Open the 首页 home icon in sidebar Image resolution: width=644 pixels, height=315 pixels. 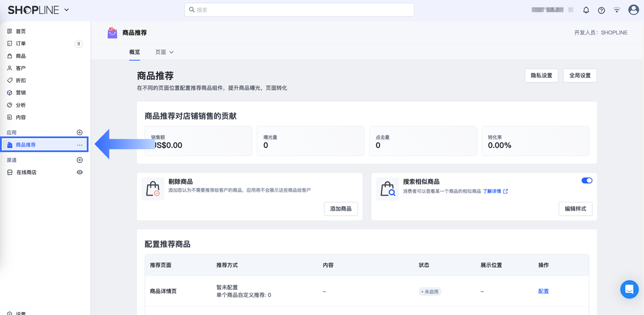(x=10, y=31)
